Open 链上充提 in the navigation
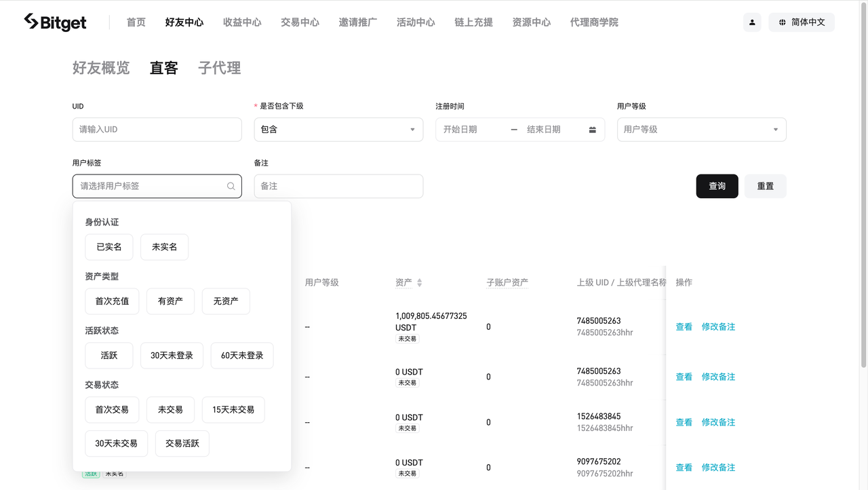The image size is (868, 490). click(473, 22)
